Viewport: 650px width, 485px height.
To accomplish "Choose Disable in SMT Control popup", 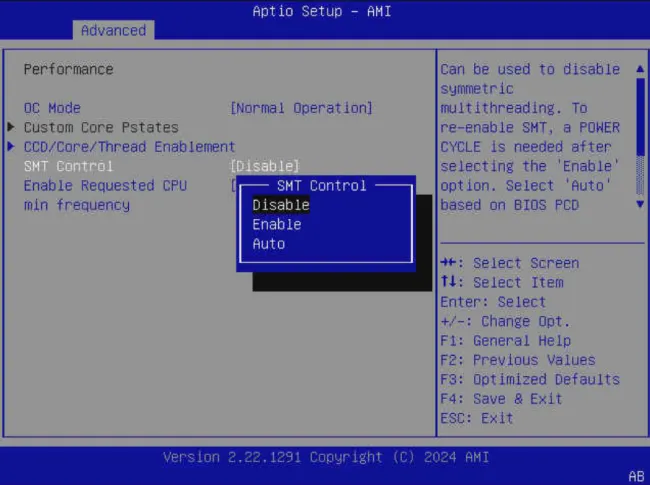I will coord(281,205).
